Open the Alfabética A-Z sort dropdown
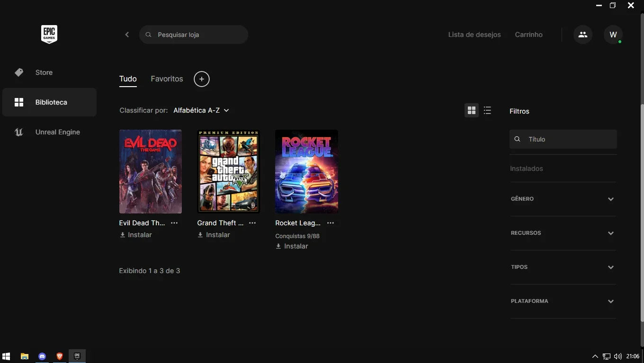The width and height of the screenshot is (644, 363). click(201, 110)
